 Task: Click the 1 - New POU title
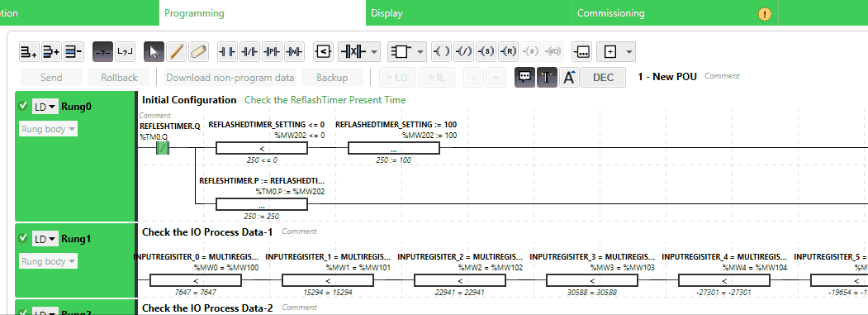tap(667, 77)
